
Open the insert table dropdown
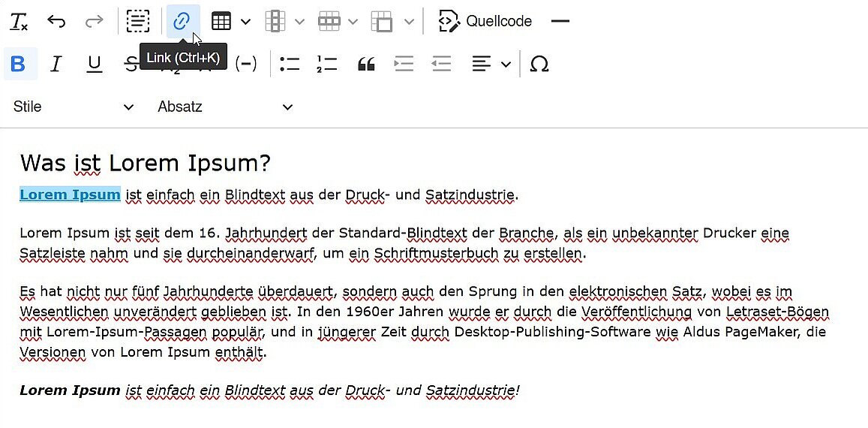tap(245, 22)
